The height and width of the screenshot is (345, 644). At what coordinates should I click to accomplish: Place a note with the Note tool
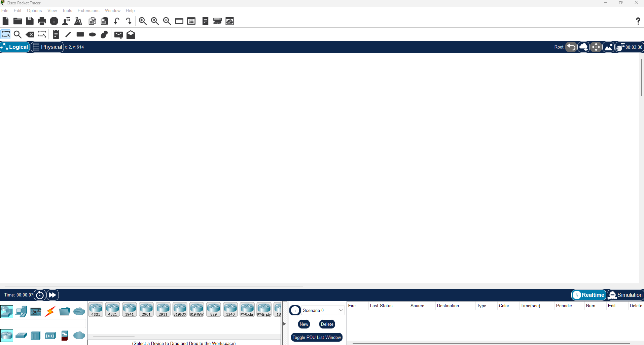[x=56, y=34]
